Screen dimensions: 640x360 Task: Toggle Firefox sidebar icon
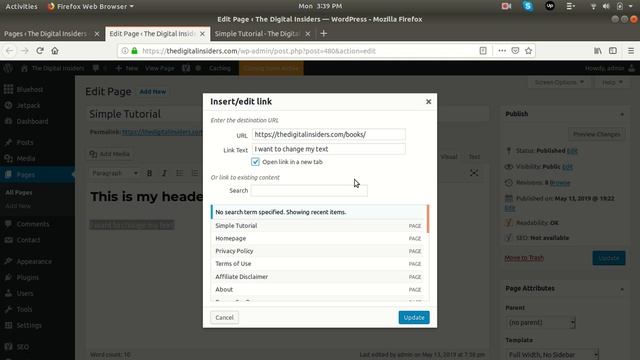tap(613, 51)
